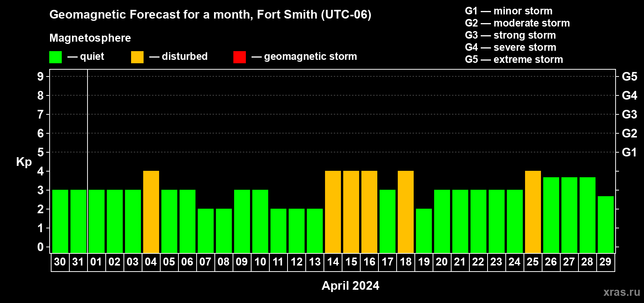Viewport: 644px width, 303px height.
Task: Click the orange bar above date 25
Action: tap(533, 212)
